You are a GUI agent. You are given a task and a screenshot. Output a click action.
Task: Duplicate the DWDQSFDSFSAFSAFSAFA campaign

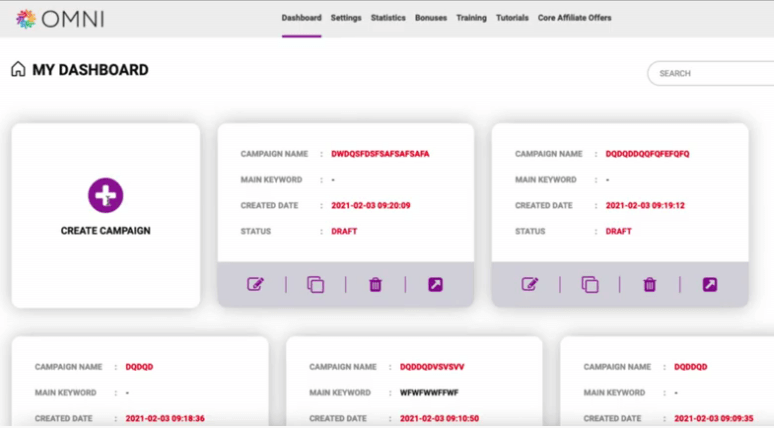315,284
